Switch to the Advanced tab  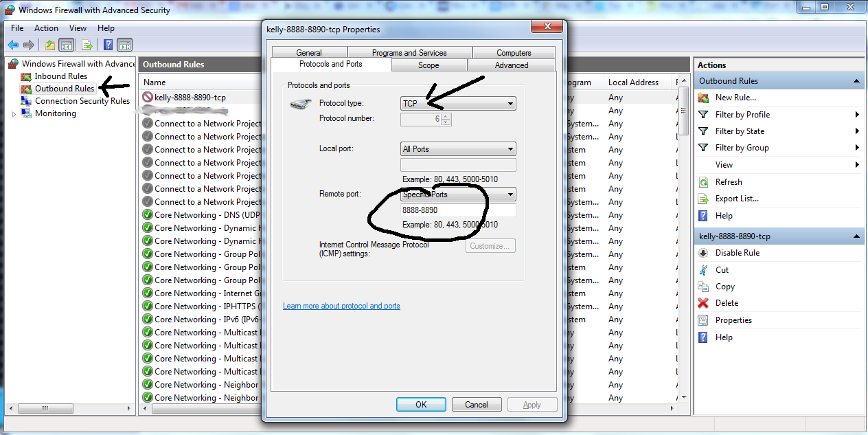point(512,65)
